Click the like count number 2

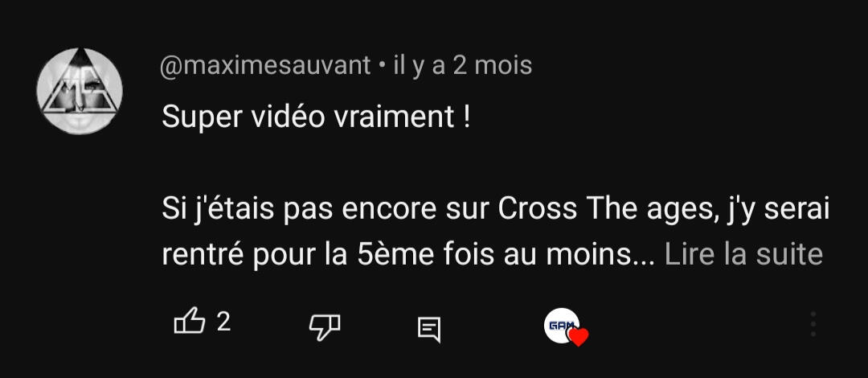tap(223, 322)
